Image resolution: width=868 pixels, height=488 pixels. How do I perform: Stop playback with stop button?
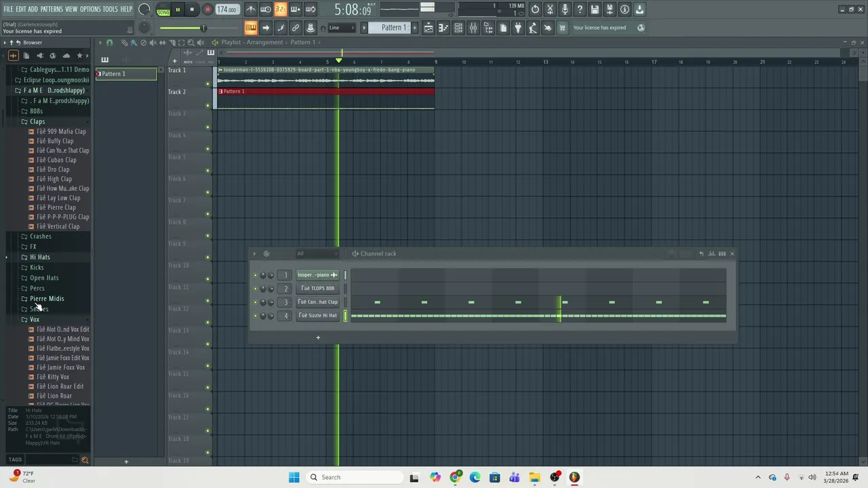point(192,9)
